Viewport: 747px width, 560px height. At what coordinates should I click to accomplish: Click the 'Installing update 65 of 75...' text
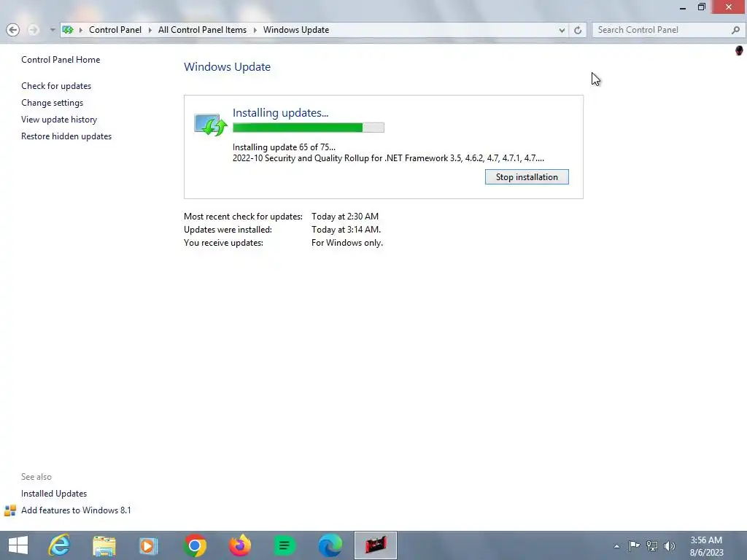coord(284,147)
